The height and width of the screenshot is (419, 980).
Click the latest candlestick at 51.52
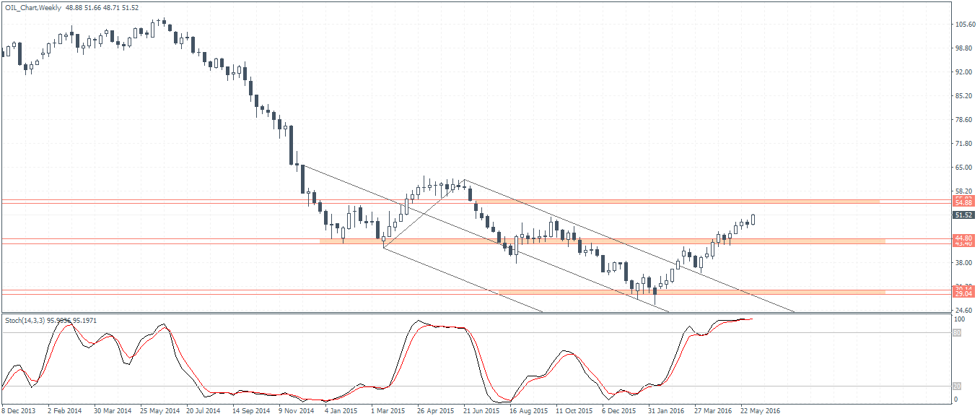753,219
